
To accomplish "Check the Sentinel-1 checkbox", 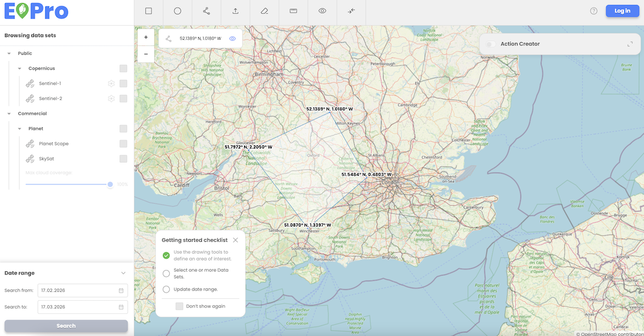I will [x=123, y=84].
